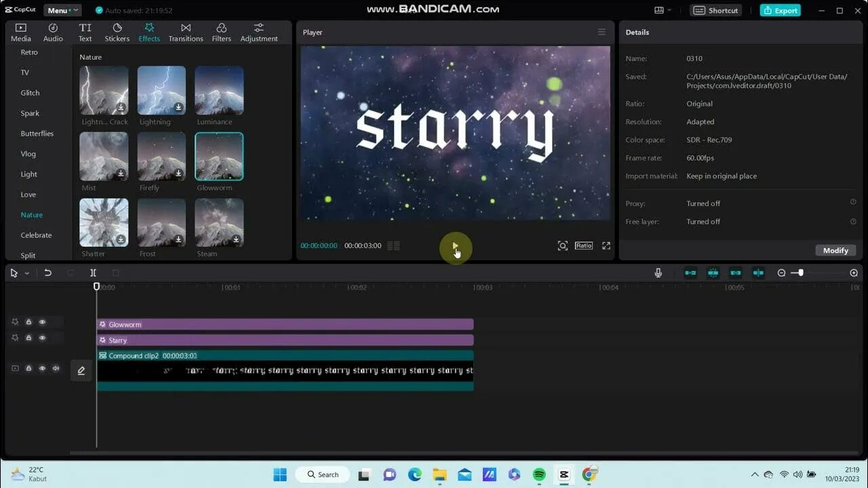This screenshot has width=868, height=488.
Task: Expand the selection tool dropdown arrow
Action: pyautogui.click(x=27, y=273)
